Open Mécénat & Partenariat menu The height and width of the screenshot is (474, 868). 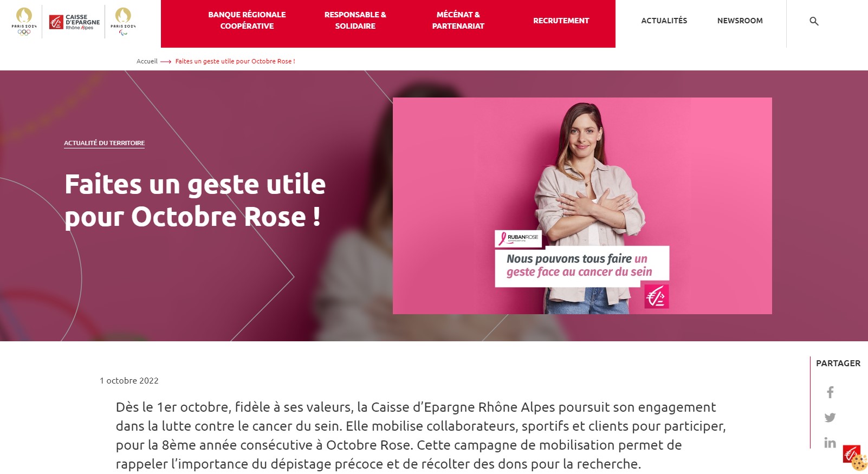click(458, 21)
